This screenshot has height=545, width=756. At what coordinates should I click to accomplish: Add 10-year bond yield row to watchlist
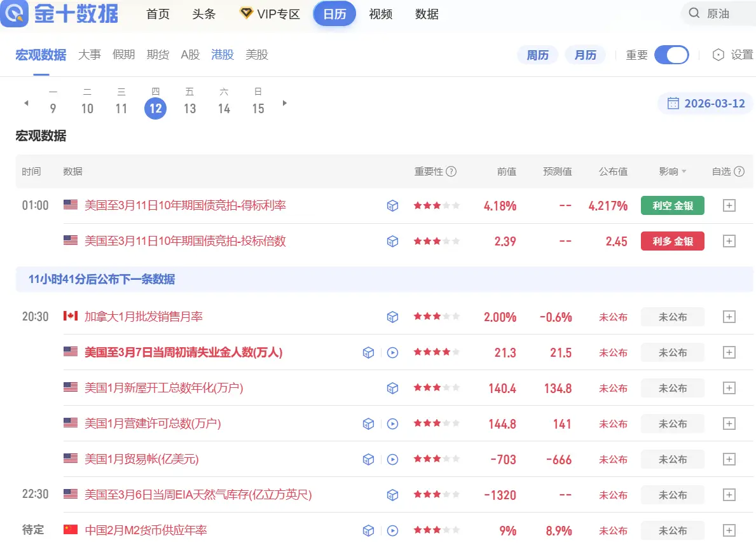click(729, 205)
